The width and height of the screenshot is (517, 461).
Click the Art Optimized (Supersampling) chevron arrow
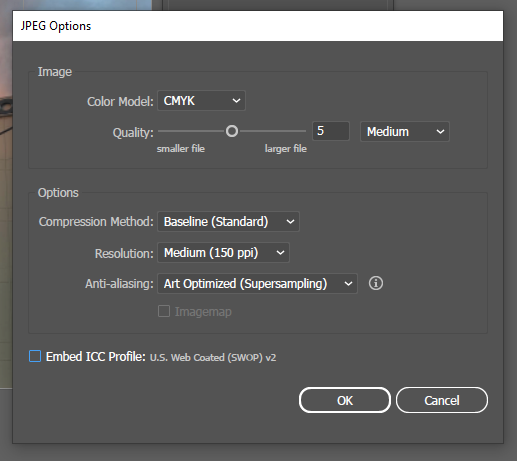pos(348,284)
